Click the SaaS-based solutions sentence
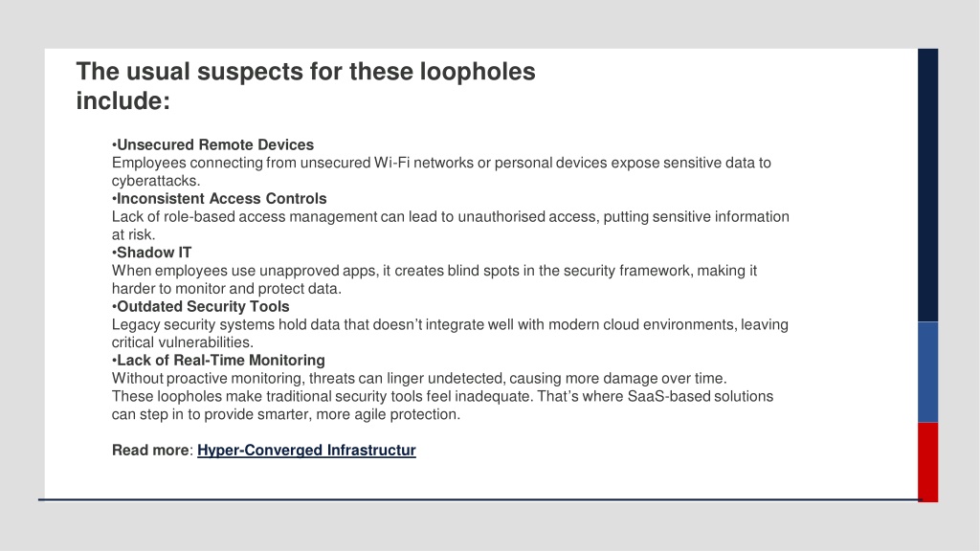Image resolution: width=980 pixels, height=551 pixels. 442,406
